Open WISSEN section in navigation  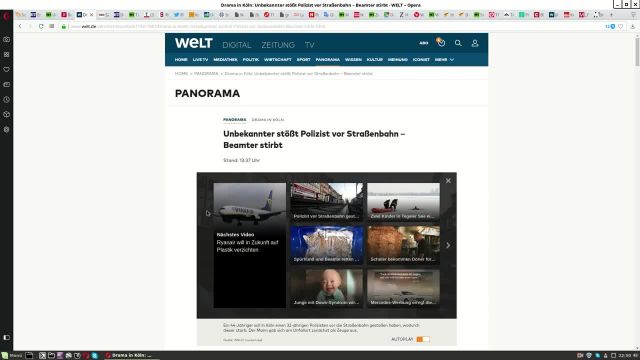(353, 60)
